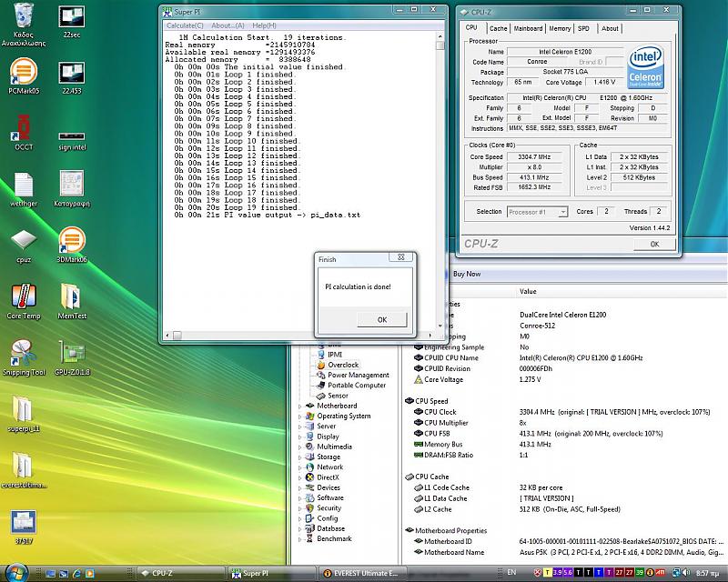Select Devices in the EVEREST tree
The width and height of the screenshot is (728, 582).
[x=329, y=487]
